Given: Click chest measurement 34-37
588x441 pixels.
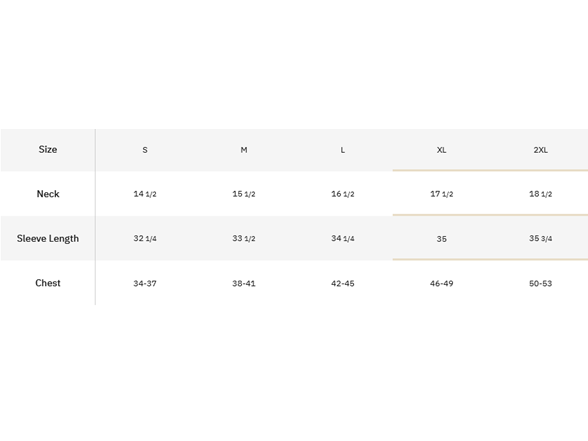Looking at the screenshot, I should click(x=145, y=284).
